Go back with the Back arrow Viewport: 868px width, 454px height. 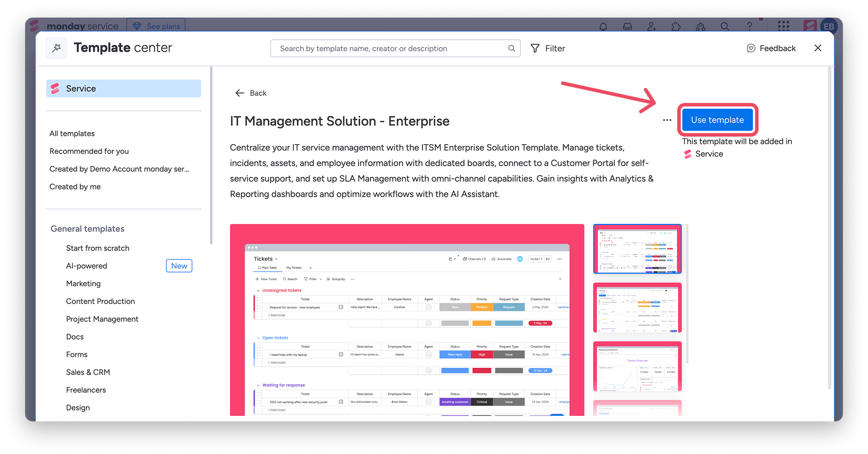point(251,93)
